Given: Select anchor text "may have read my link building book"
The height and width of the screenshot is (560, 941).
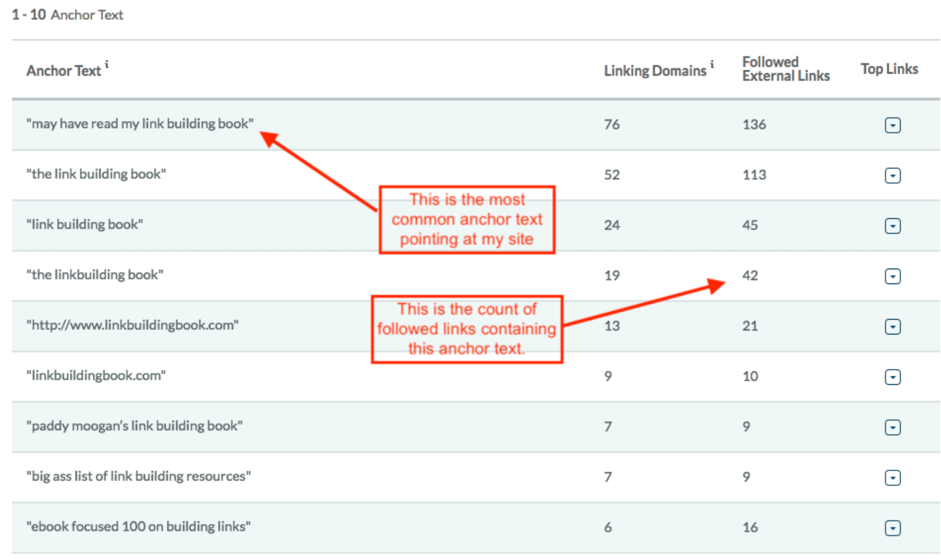Looking at the screenshot, I should point(139,124).
